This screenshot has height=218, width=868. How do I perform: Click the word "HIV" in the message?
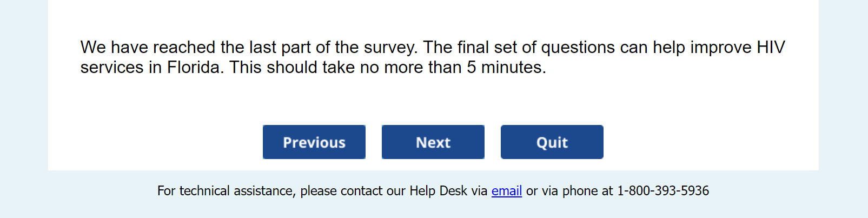click(x=771, y=48)
